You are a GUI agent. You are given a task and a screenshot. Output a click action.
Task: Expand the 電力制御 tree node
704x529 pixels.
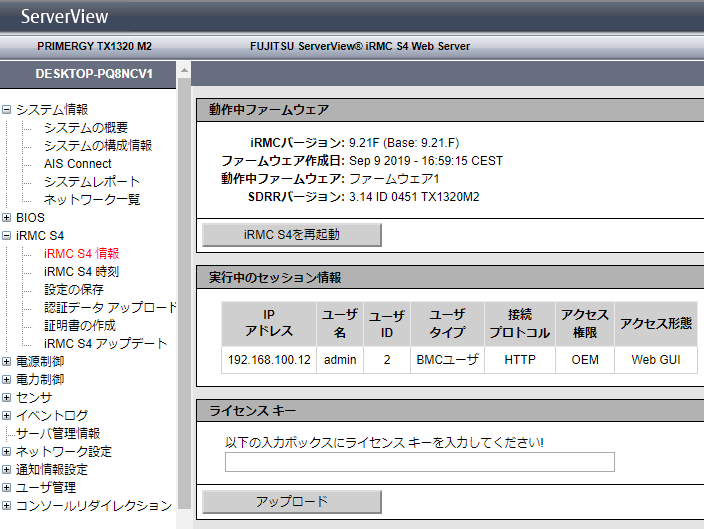click(6, 379)
